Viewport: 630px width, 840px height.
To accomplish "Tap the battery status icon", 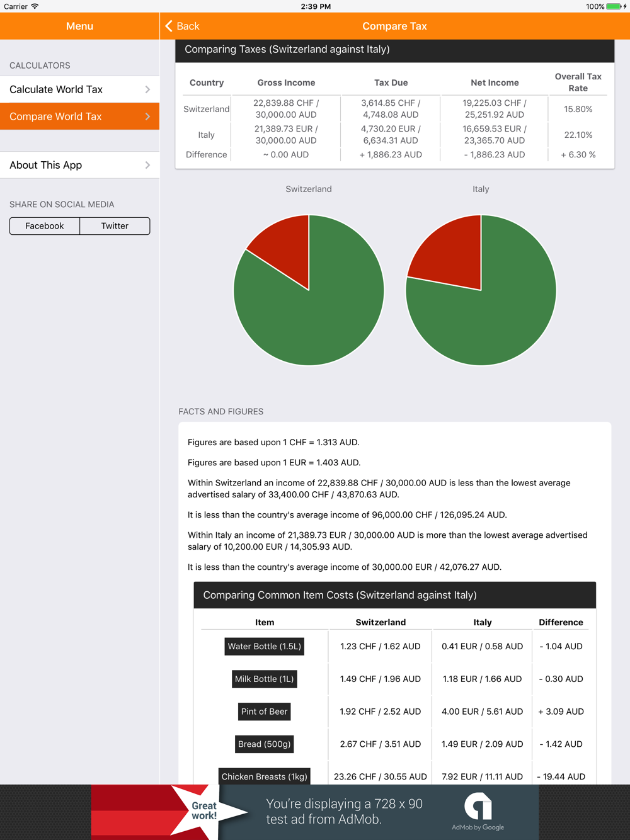I will click(x=615, y=6).
